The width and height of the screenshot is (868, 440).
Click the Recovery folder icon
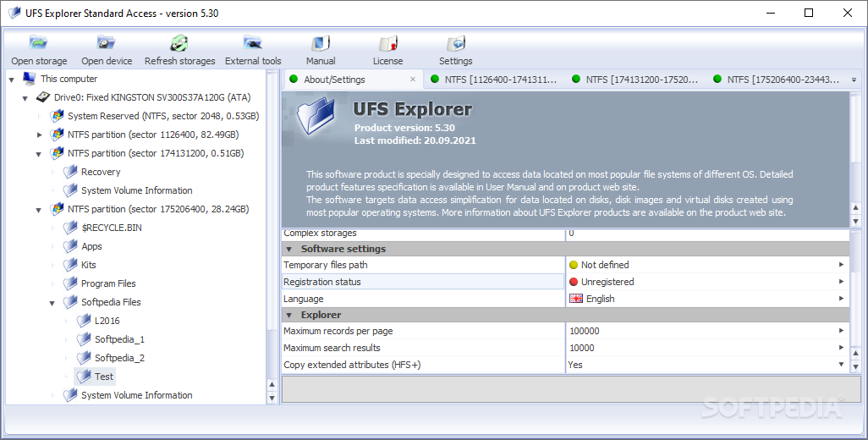click(70, 172)
